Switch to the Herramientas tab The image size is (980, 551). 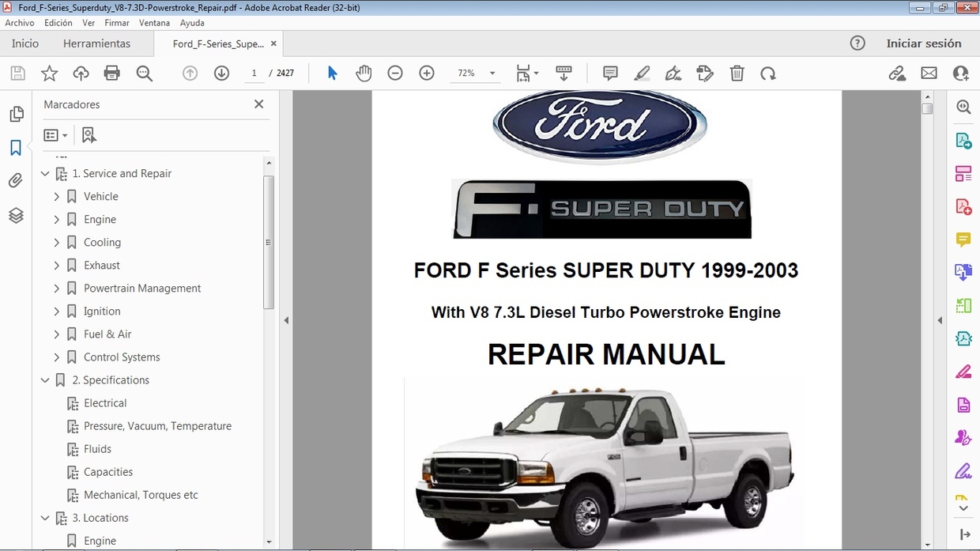pyautogui.click(x=96, y=43)
